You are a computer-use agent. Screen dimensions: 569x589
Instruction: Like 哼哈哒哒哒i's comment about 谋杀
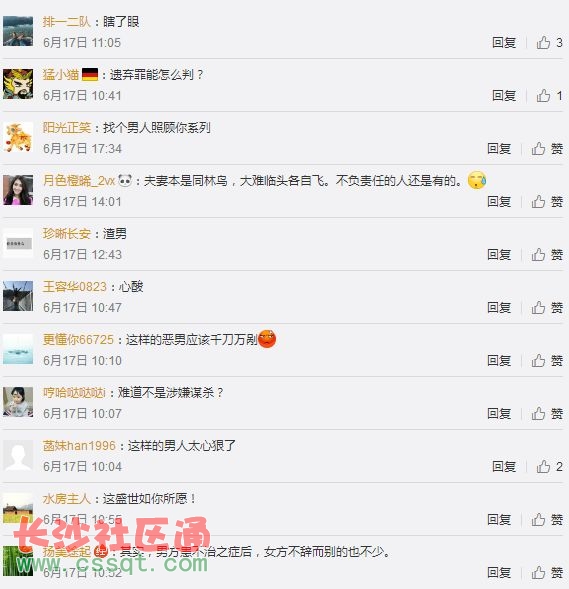(547, 414)
